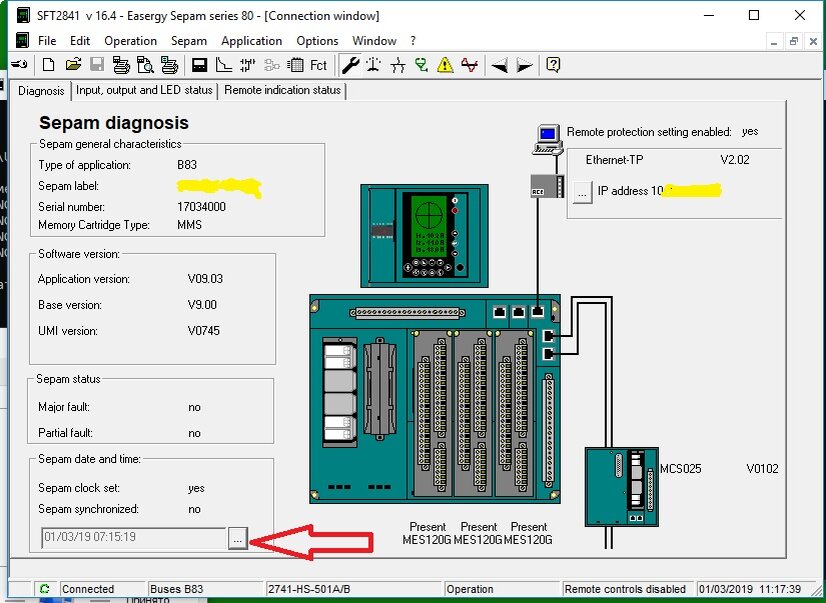Open the File menu
Viewport: 826px width, 603px height.
coord(47,41)
